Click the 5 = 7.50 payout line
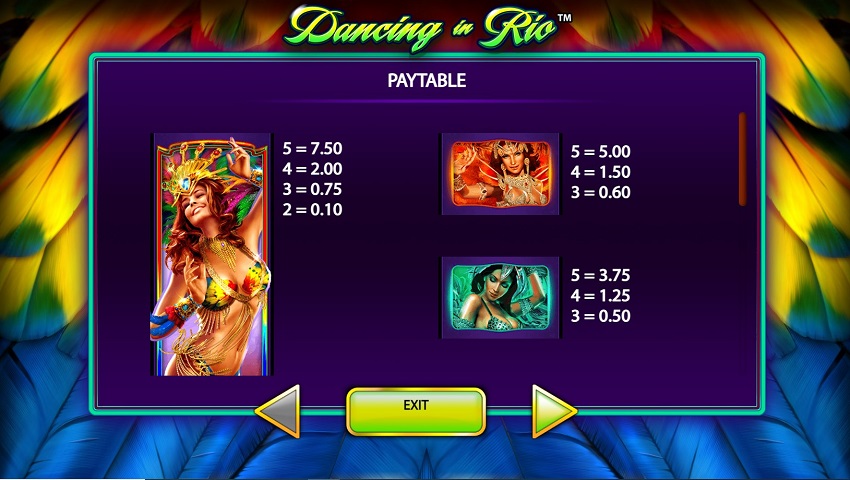The image size is (850, 480). (x=312, y=149)
